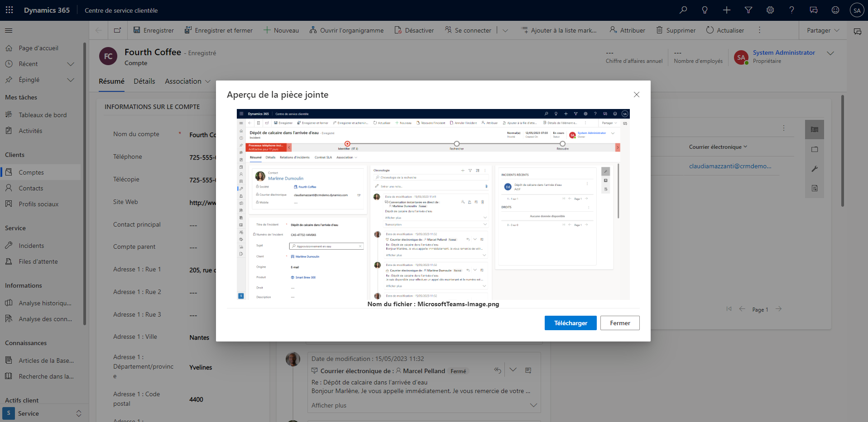Switch to the Résumé tab
Viewport: 868px width, 422px height.
tap(111, 81)
